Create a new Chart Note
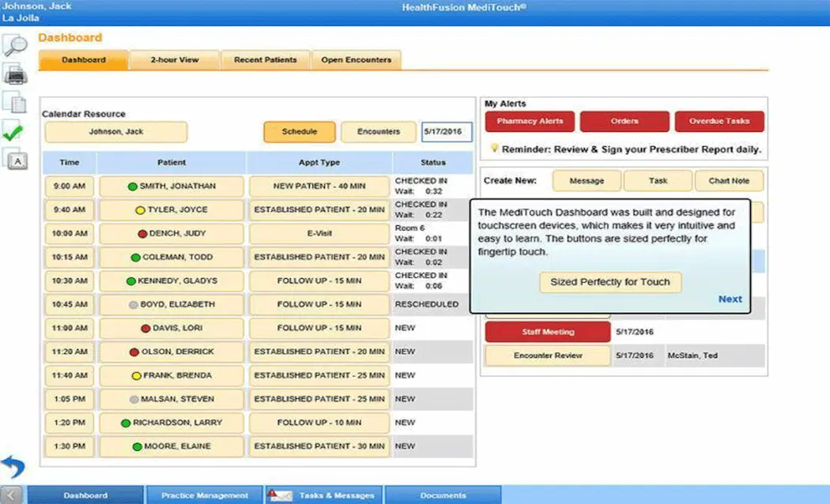The height and width of the screenshot is (504, 830). pos(729,180)
